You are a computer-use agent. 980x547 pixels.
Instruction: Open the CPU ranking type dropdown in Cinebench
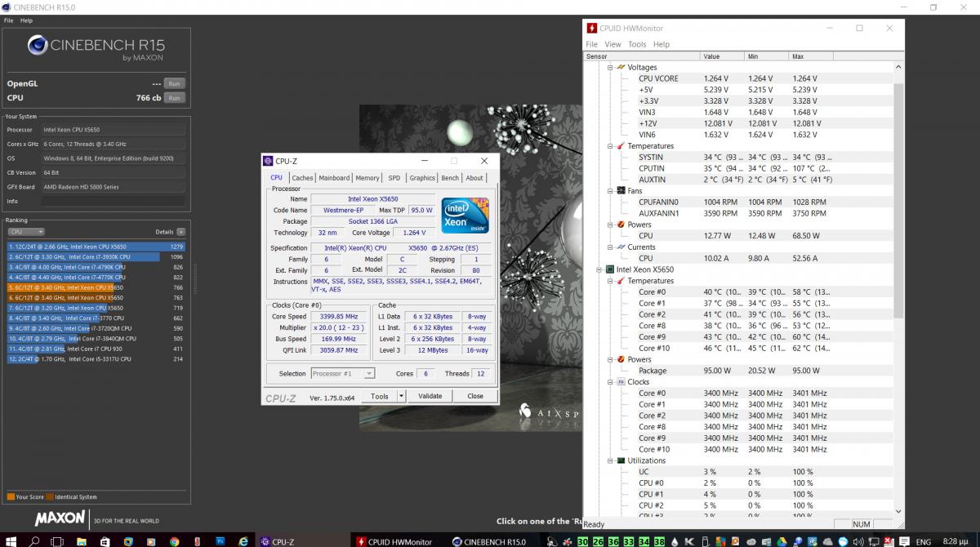click(25, 232)
